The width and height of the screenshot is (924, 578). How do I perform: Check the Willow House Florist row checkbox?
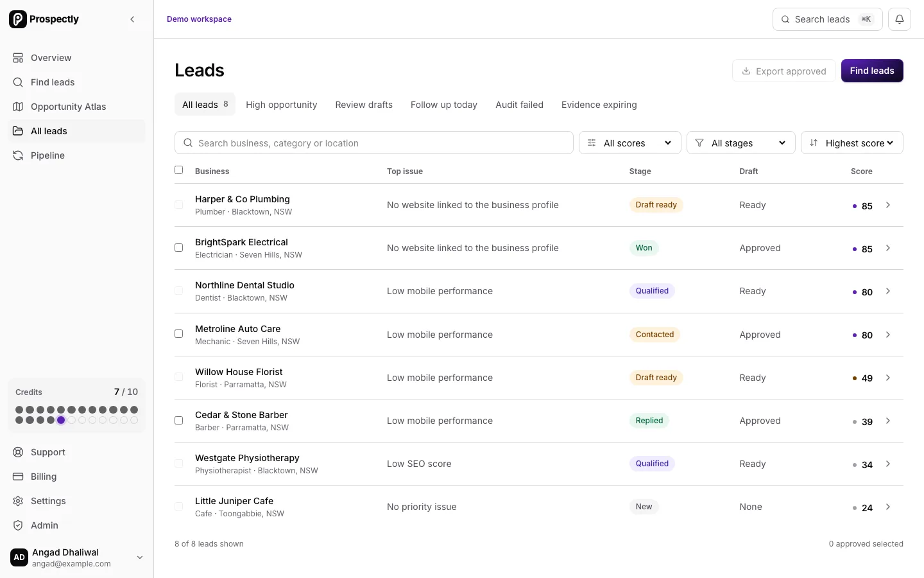click(x=179, y=377)
